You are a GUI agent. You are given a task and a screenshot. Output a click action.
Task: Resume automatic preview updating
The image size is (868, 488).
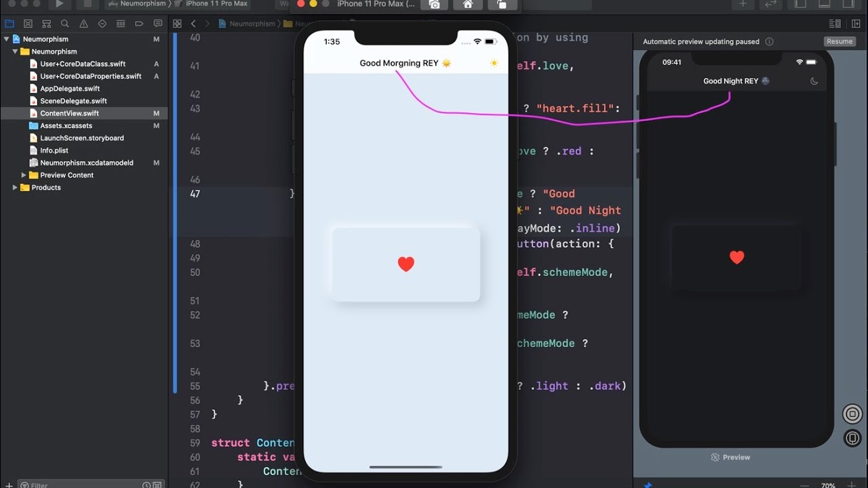(839, 41)
